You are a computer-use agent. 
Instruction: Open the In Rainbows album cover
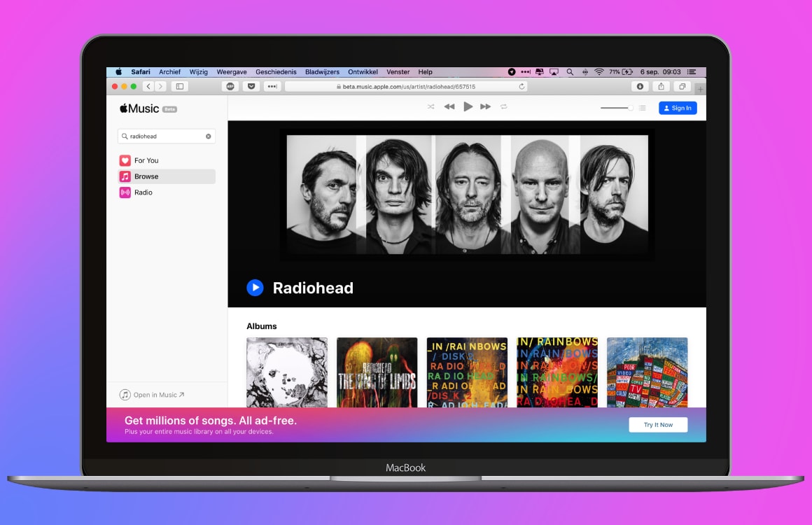557,372
